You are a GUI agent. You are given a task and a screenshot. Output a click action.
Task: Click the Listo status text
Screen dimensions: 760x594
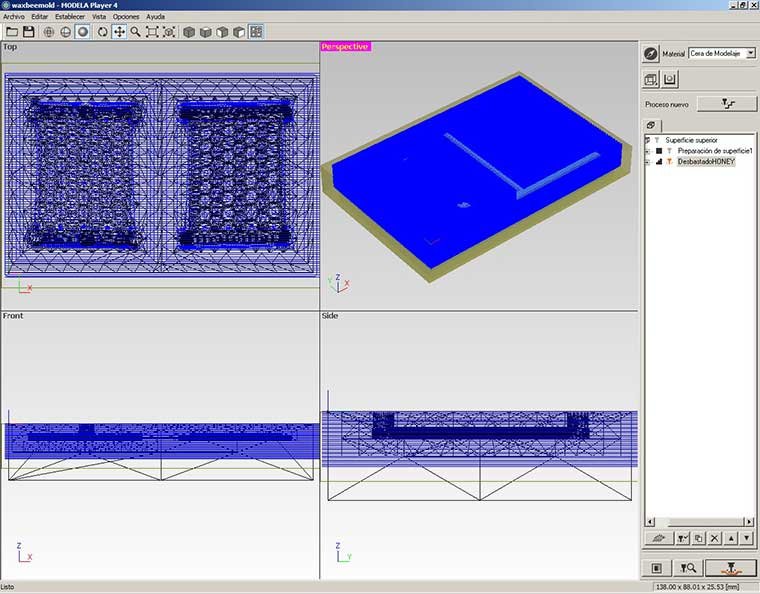[x=7, y=587]
